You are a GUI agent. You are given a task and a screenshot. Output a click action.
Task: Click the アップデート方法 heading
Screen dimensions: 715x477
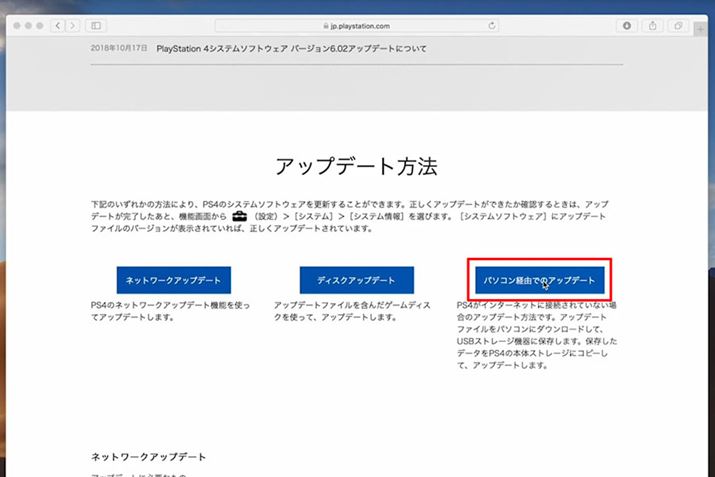356,166
